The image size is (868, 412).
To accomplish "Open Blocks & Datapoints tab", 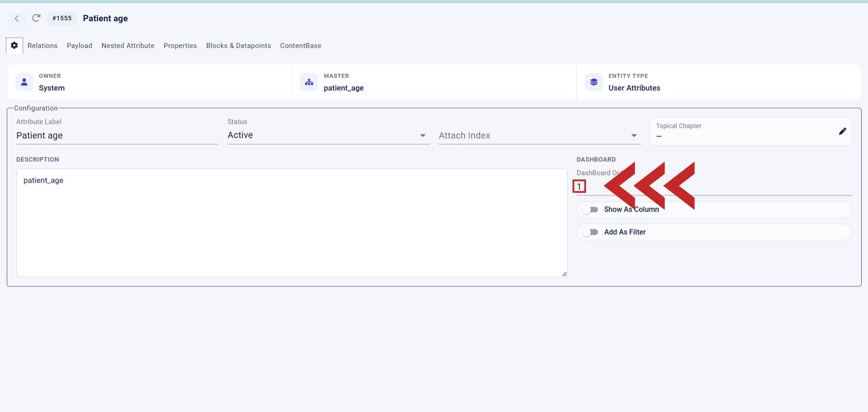I will click(x=238, y=46).
